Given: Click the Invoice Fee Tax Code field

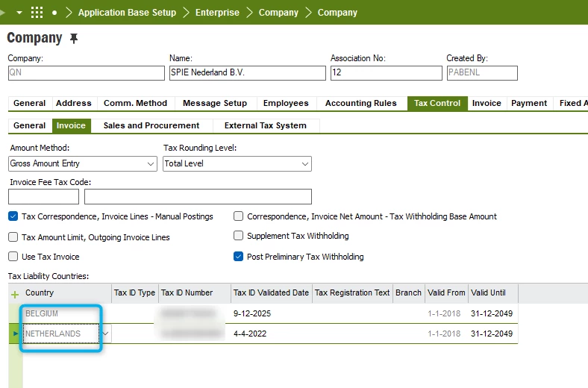Looking at the screenshot, I should (x=43, y=196).
